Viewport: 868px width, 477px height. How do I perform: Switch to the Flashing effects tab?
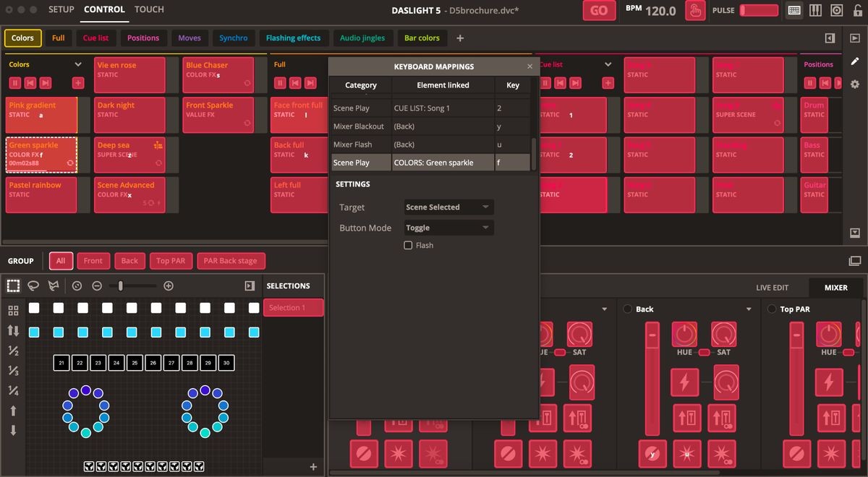coord(294,38)
